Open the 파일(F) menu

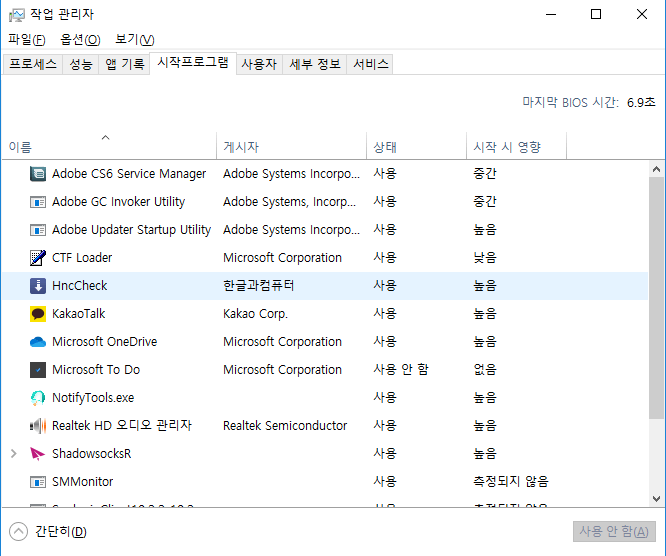26,40
